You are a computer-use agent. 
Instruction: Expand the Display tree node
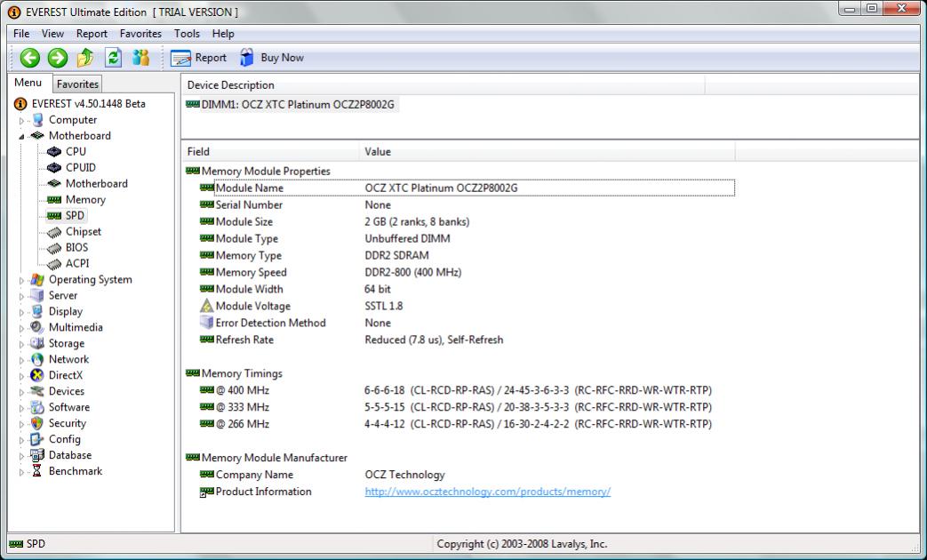(x=22, y=312)
